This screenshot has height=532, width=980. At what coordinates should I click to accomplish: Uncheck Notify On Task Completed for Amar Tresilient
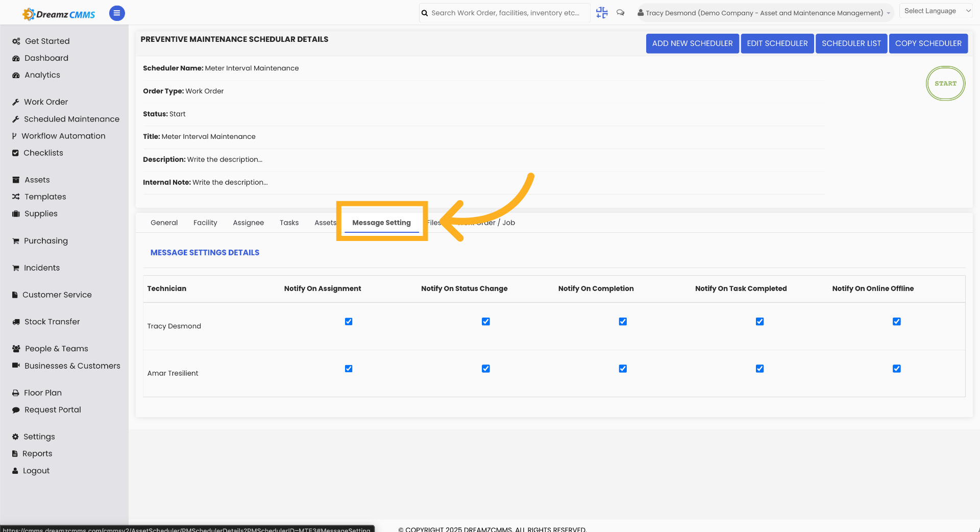coord(760,369)
